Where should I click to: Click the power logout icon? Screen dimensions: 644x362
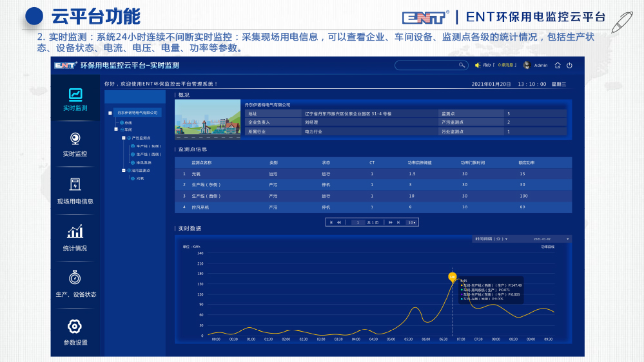coord(569,65)
